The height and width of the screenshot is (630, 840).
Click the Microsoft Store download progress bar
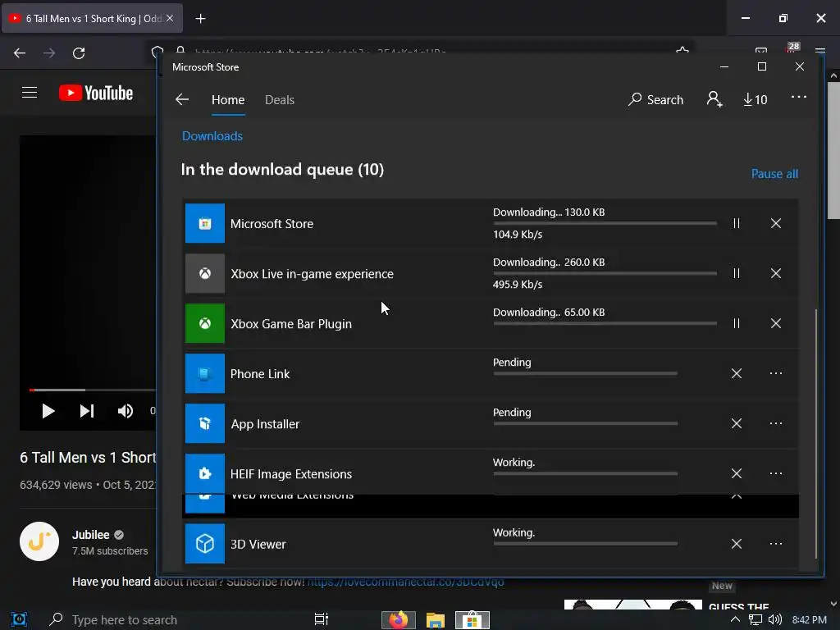(x=605, y=223)
